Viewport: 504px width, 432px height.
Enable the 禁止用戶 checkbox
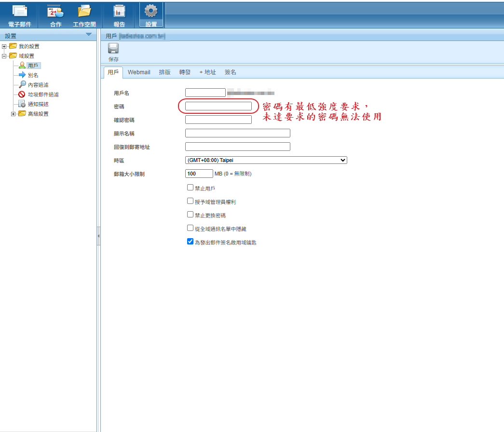tap(190, 188)
